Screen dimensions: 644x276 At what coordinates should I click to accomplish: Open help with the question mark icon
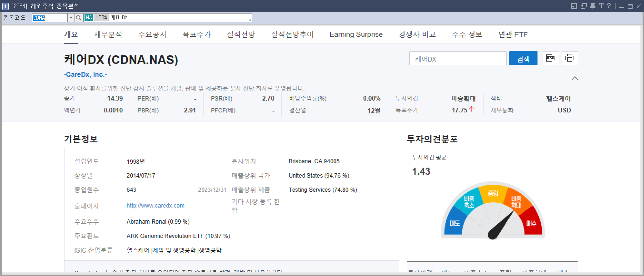click(x=609, y=6)
